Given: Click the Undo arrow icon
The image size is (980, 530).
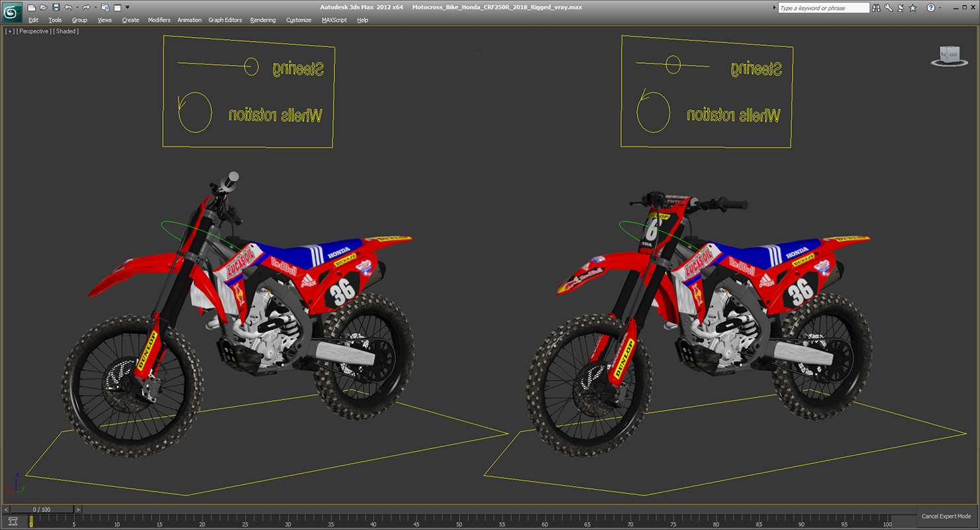Looking at the screenshot, I should coord(68,7).
